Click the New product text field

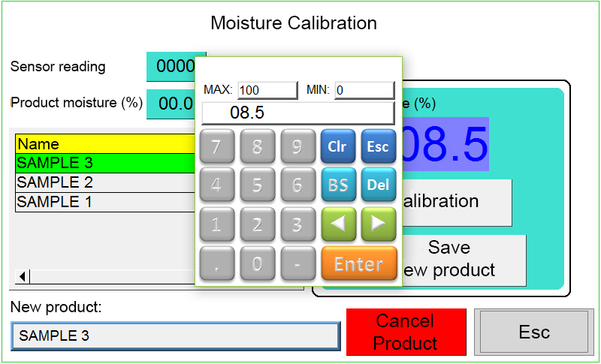point(175,335)
